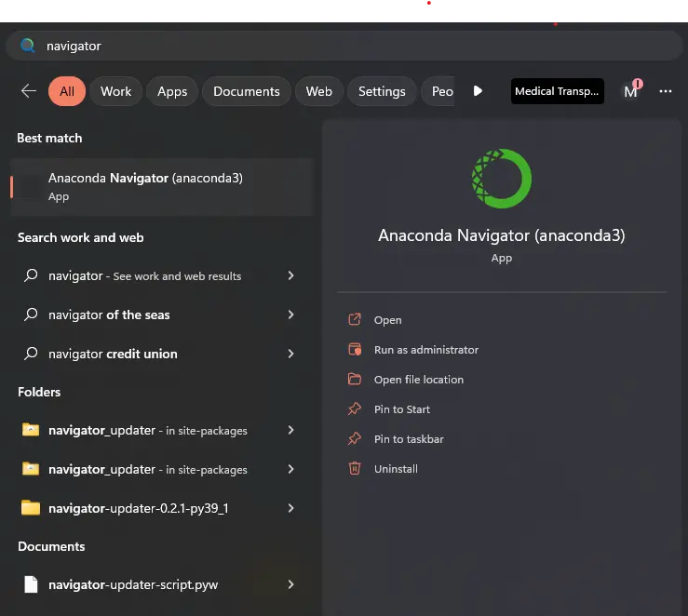Switch to the Apps filter tab
Screen dimensions: 688x616
(172, 91)
